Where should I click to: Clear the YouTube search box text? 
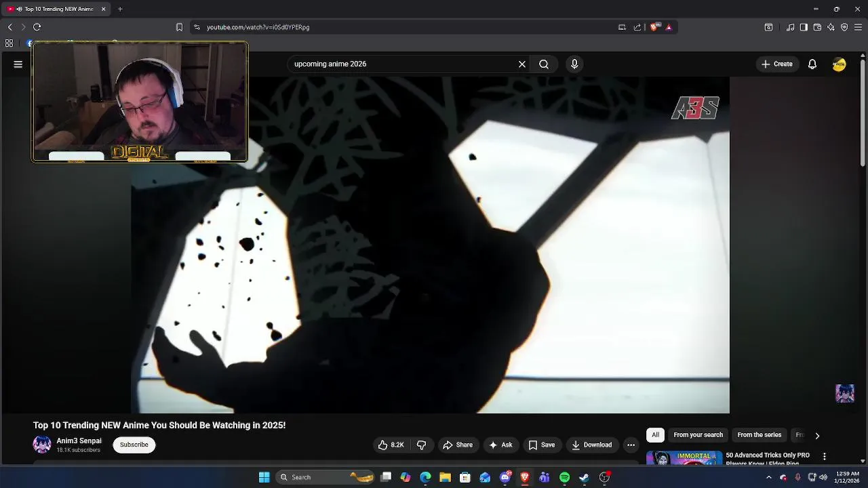(522, 64)
